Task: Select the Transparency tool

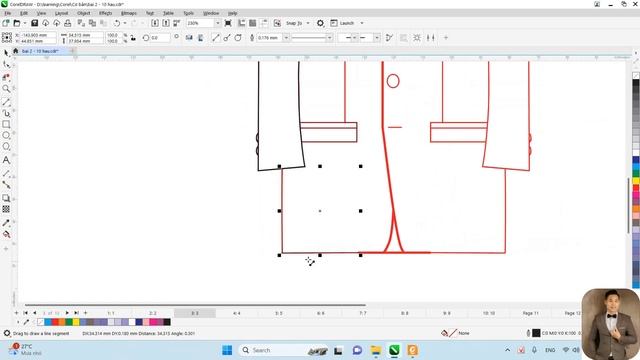Action: pyautogui.click(x=6, y=209)
